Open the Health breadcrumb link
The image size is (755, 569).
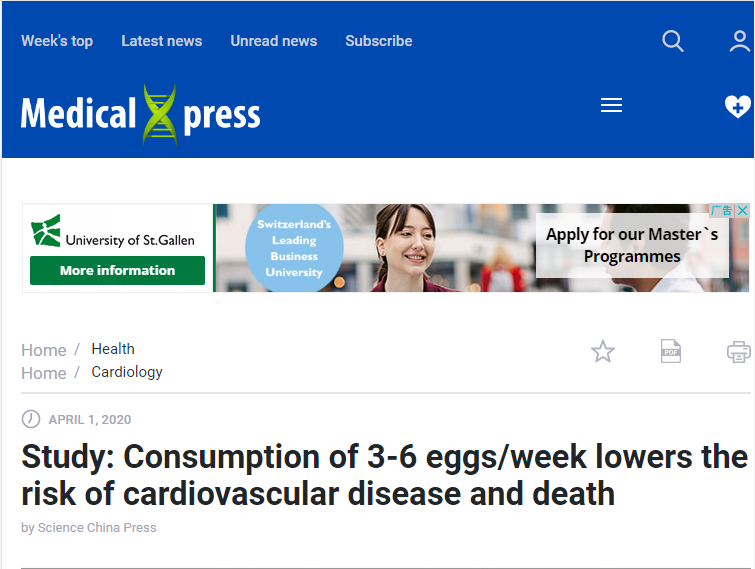click(113, 349)
